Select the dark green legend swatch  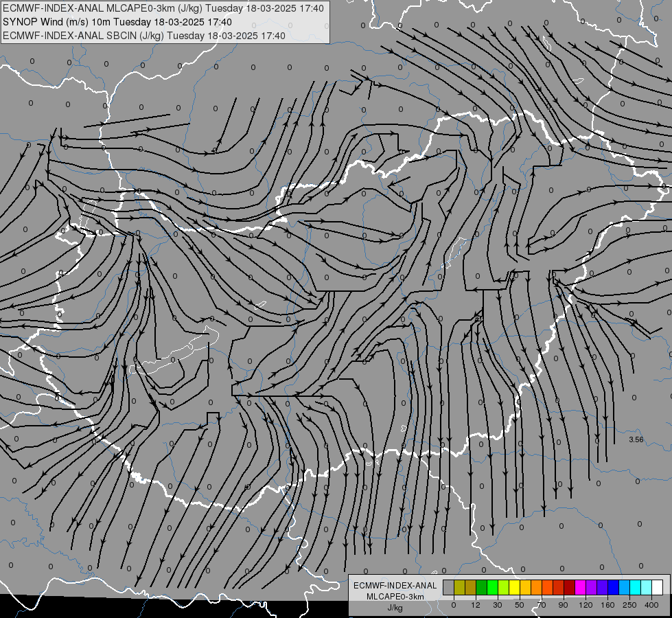click(x=482, y=588)
